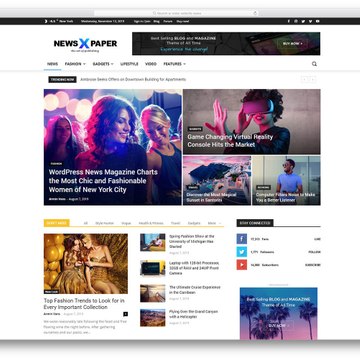Click the Spring Fashion Show thumbnail
The width and height of the screenshot is (360, 360).
pos(153,242)
